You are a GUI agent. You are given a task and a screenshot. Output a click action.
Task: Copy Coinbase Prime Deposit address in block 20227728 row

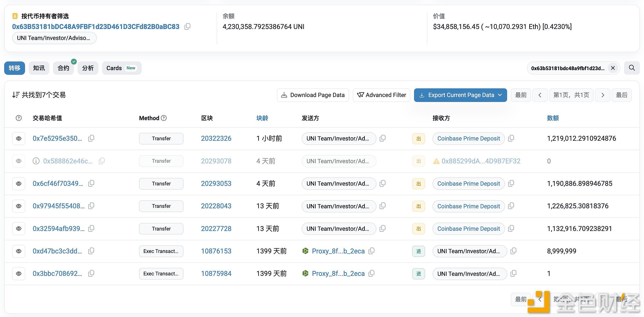point(511,228)
